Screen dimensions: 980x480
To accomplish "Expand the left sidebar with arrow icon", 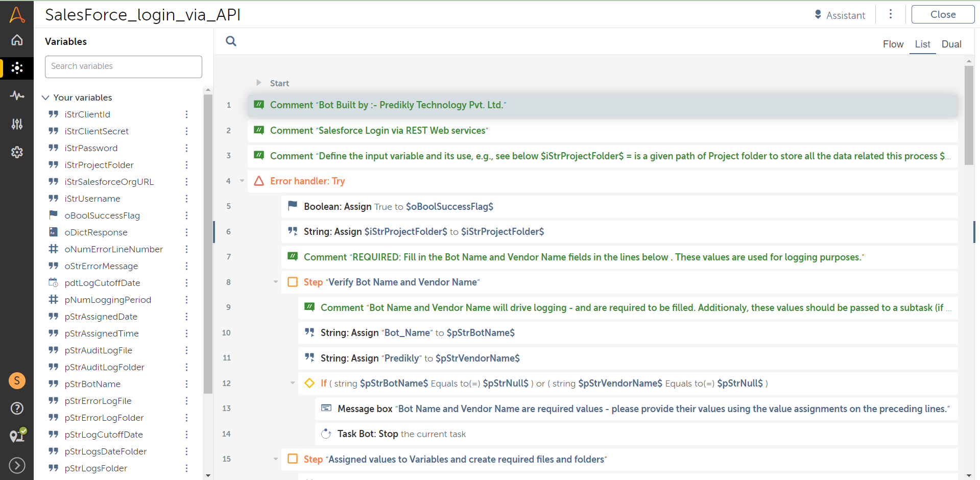I will pos(17,465).
